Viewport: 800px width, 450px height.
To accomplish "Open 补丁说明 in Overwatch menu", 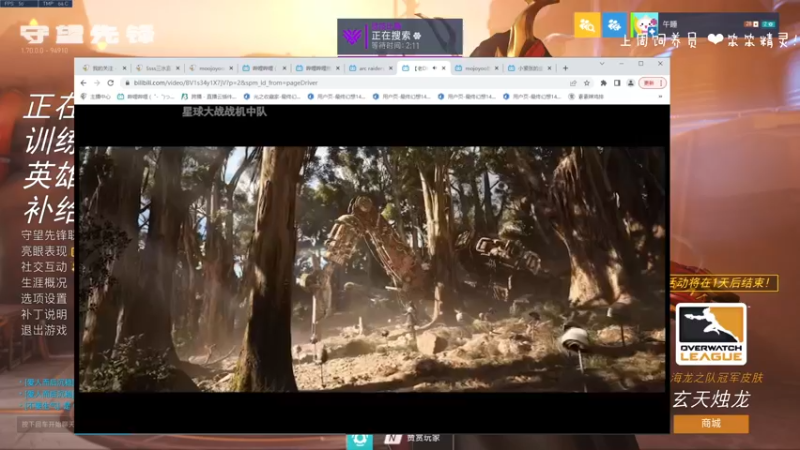I will point(44,314).
